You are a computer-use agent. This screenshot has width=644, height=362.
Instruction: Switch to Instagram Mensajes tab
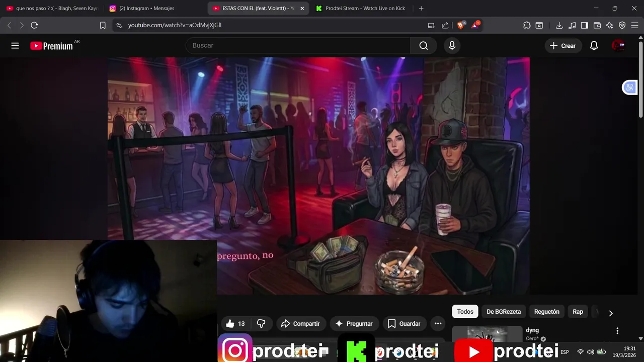[155, 9]
